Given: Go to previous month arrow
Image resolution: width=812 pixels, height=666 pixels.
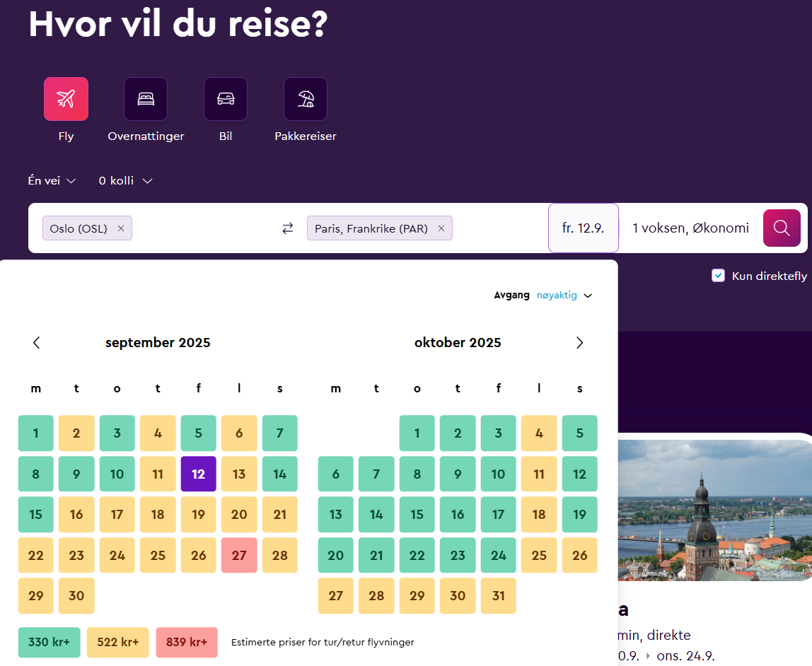Looking at the screenshot, I should (x=37, y=343).
